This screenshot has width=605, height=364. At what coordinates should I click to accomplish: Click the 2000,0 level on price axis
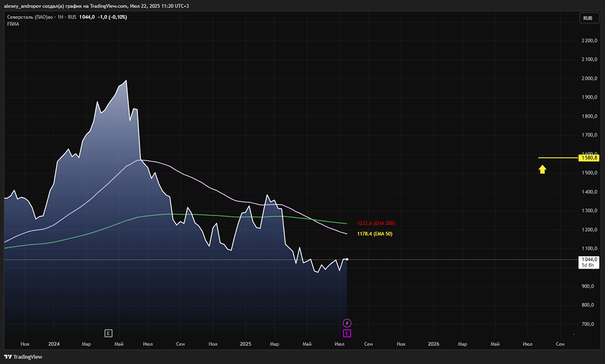pyautogui.click(x=589, y=78)
